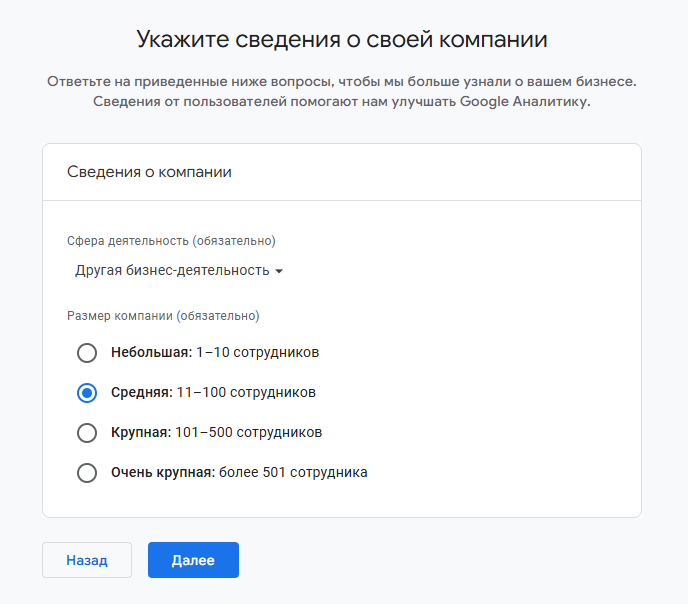Image resolution: width=688 pixels, height=604 pixels.
Task: Go back with the "Назад" button
Action: pos(87,560)
